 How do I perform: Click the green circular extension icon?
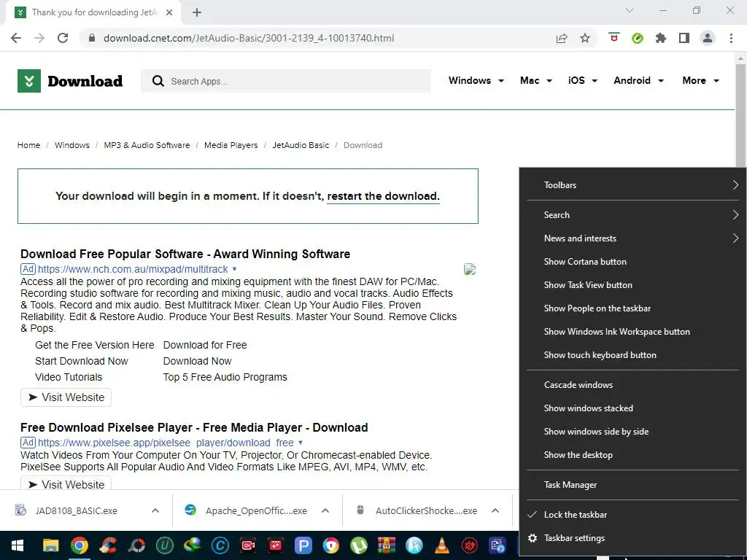coord(638,38)
